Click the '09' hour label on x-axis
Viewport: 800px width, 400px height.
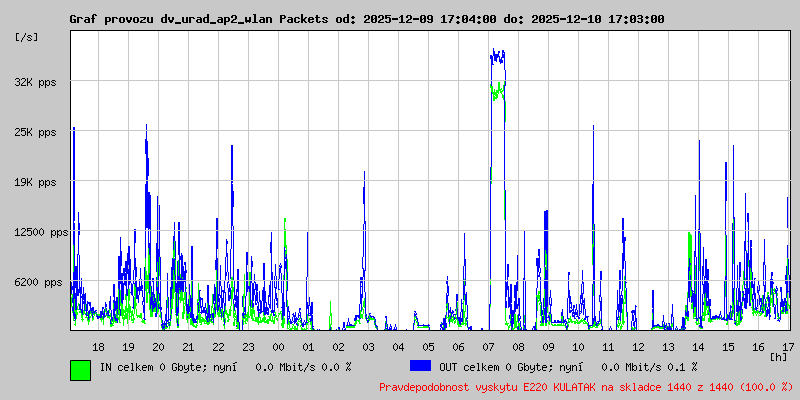pos(548,347)
